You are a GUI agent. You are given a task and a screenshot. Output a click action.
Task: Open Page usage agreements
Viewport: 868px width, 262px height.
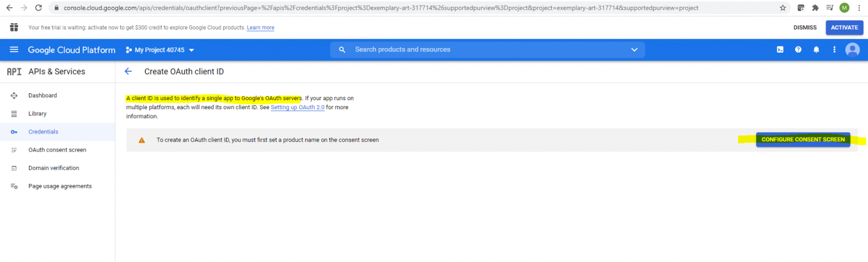point(60,186)
